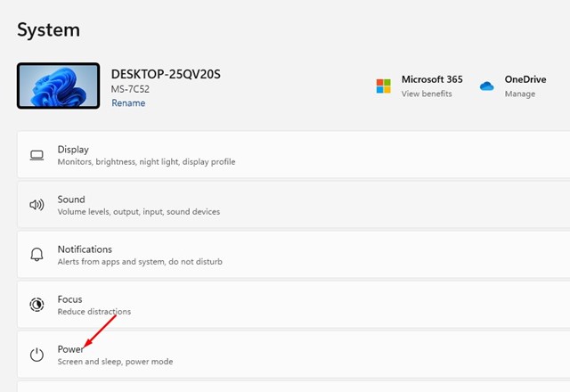Go to the Notifications settings label
570x392 pixels.
[x=85, y=249]
